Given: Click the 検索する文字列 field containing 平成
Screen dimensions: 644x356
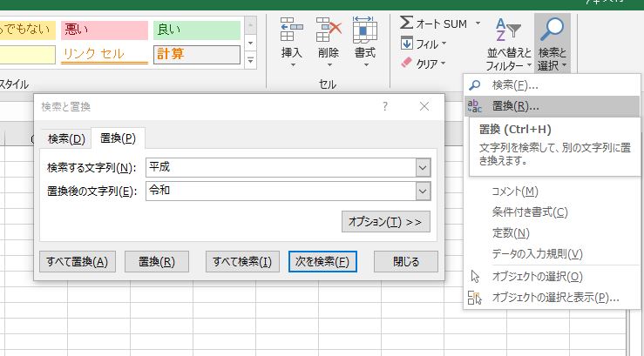Looking at the screenshot, I should pos(281,168).
